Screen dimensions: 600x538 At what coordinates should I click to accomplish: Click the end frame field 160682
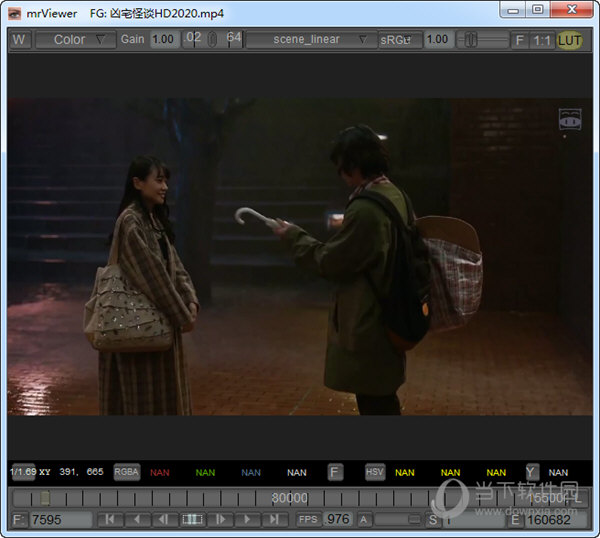556,520
